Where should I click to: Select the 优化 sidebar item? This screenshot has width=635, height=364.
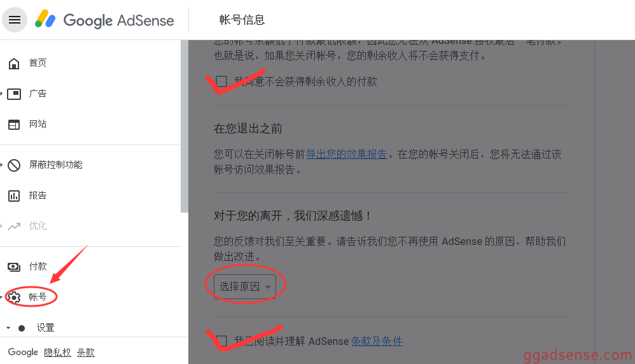point(38,225)
